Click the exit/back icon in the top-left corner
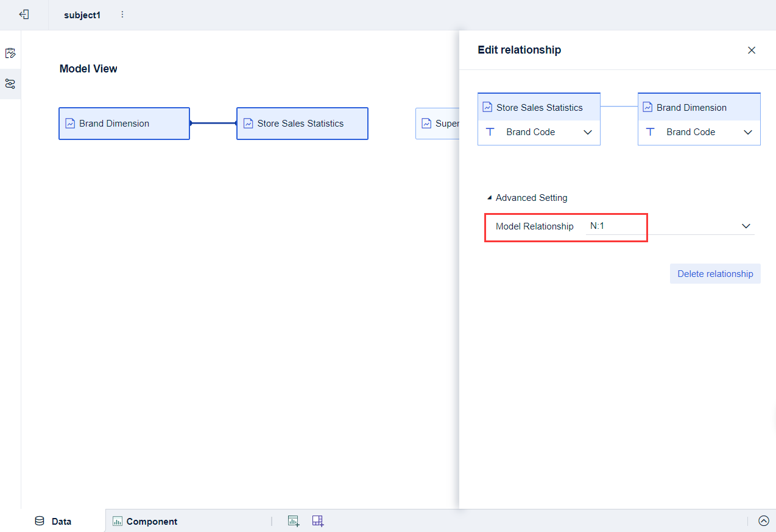 24,15
